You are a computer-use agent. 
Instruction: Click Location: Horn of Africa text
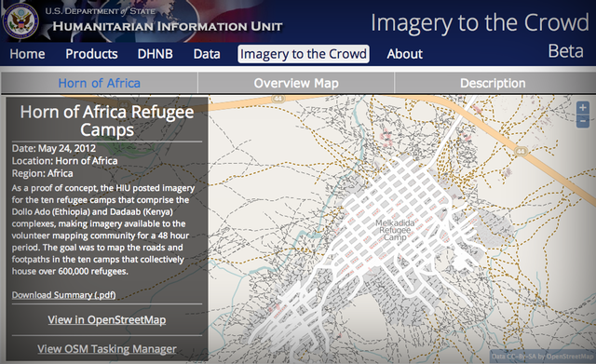tap(64, 161)
